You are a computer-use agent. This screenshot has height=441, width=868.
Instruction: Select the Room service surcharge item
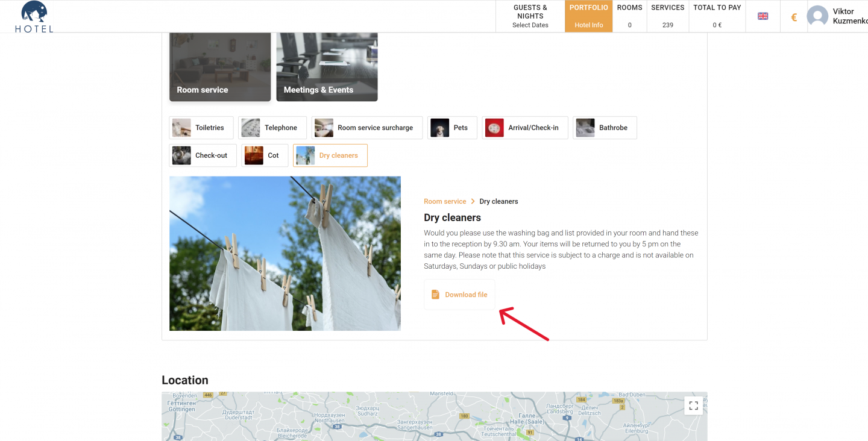367,128
